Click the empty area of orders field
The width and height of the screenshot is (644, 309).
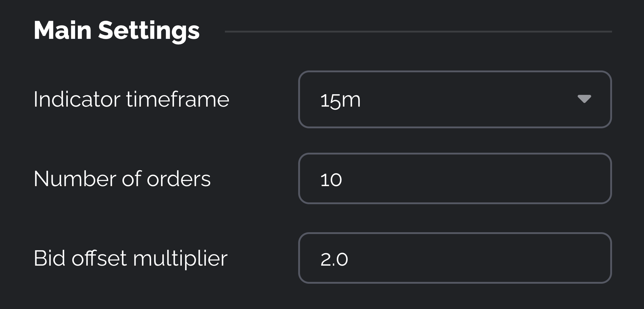click(482, 179)
